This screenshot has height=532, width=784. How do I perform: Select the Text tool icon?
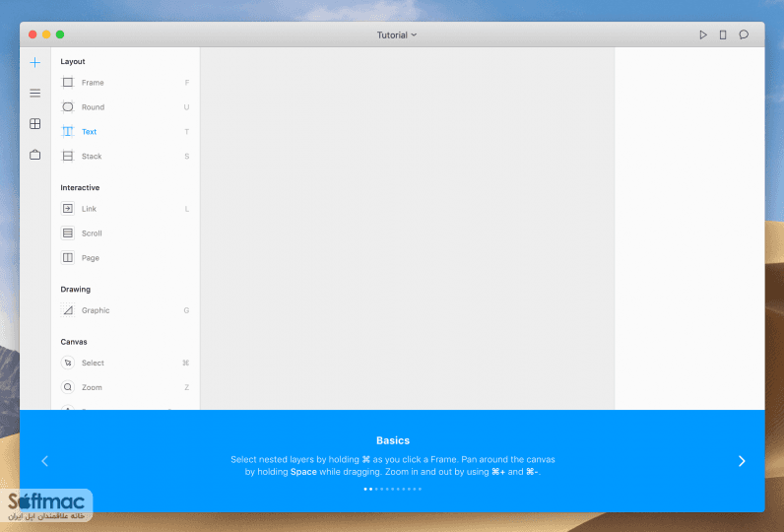68,131
